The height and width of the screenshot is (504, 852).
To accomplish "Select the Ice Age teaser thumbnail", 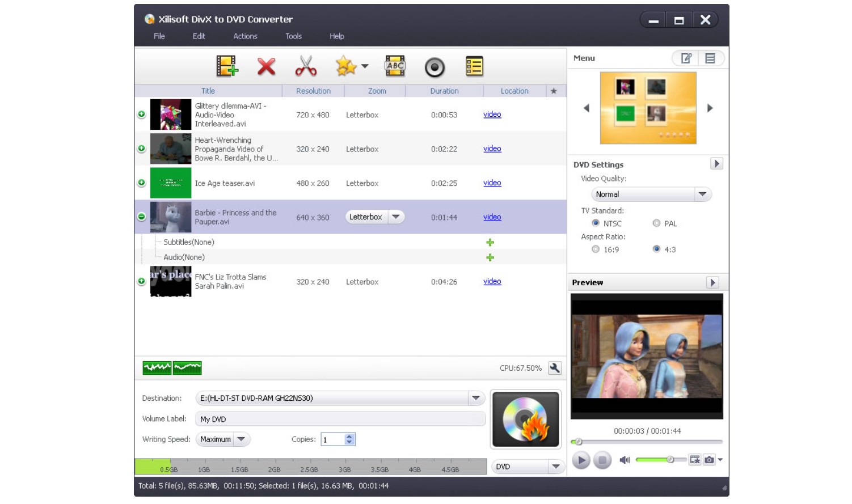I will (x=171, y=183).
